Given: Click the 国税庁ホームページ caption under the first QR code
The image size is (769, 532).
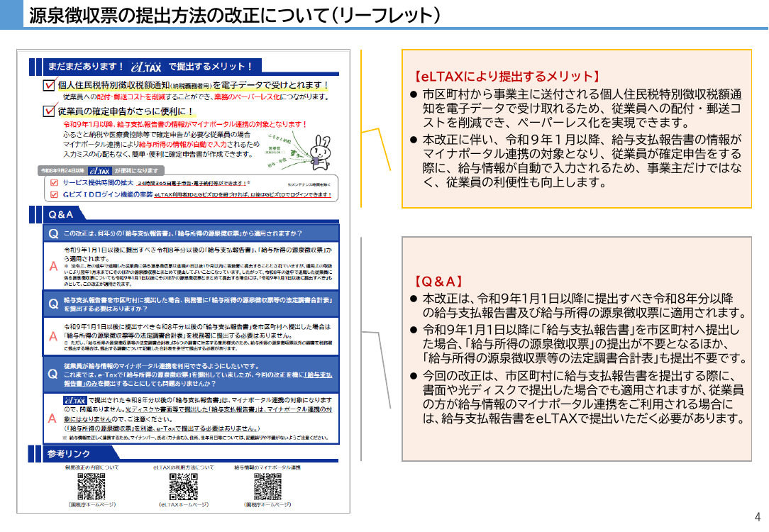Looking at the screenshot, I should click(92, 504).
